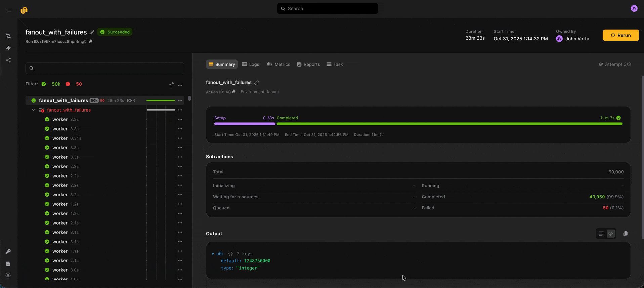Screen dimensions: 644x288
Task: Open the Metrics tab
Action: 278,64
